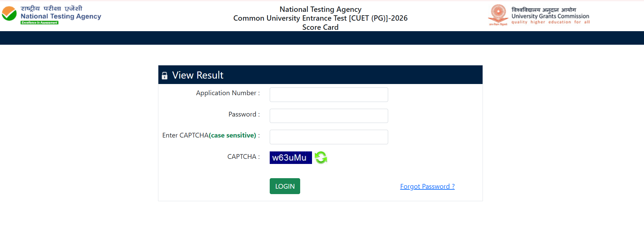Click the View Result panel header
This screenshot has height=251, width=644.
coord(320,75)
